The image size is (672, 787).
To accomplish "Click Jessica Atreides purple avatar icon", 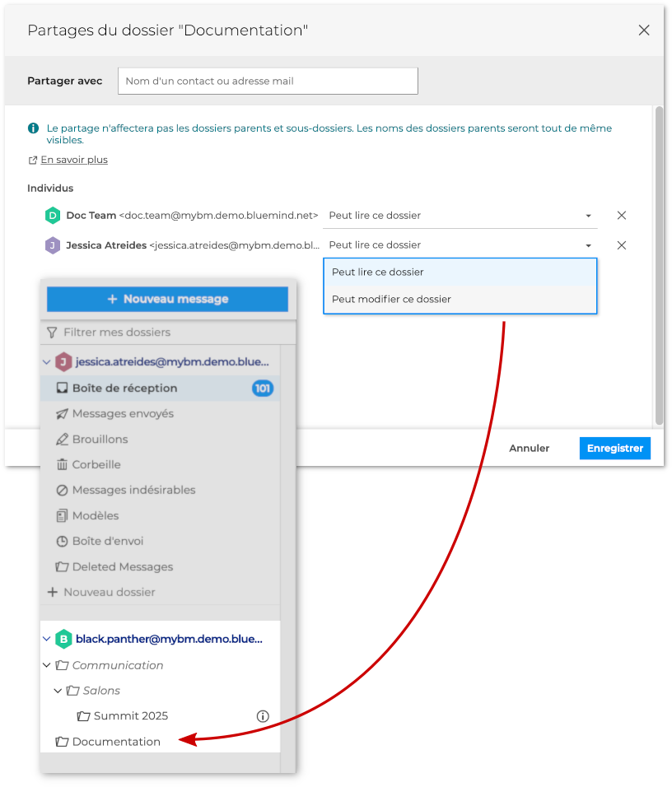I will (x=53, y=245).
